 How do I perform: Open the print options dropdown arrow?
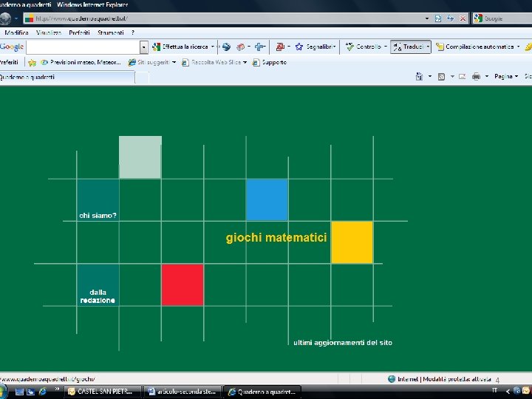[x=486, y=77]
